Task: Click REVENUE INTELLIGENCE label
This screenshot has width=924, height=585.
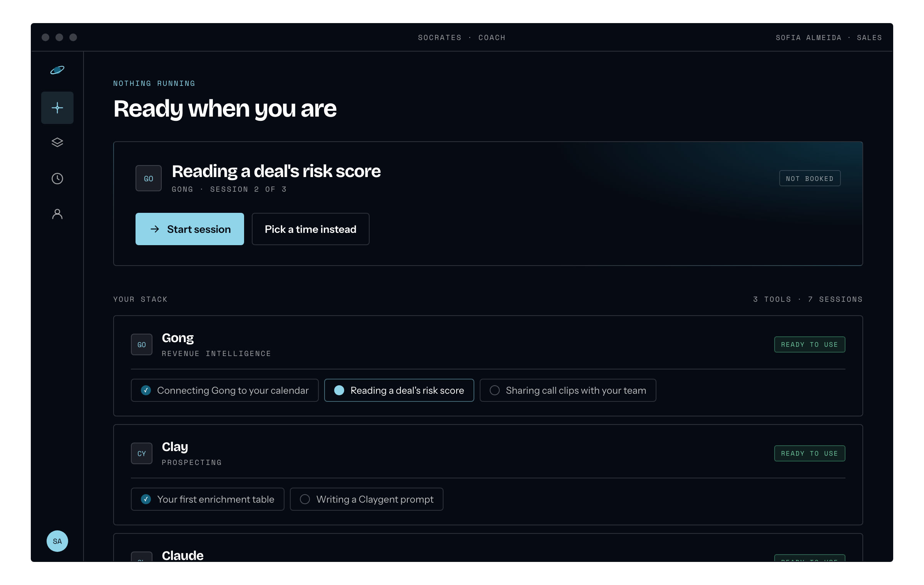Action: point(216,354)
